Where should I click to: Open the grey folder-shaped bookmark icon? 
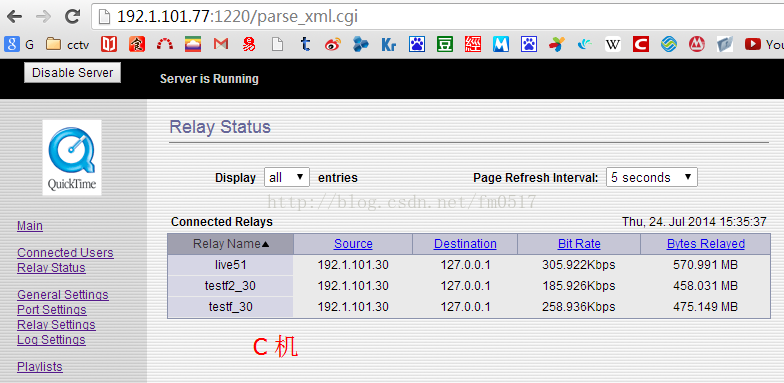pos(724,44)
